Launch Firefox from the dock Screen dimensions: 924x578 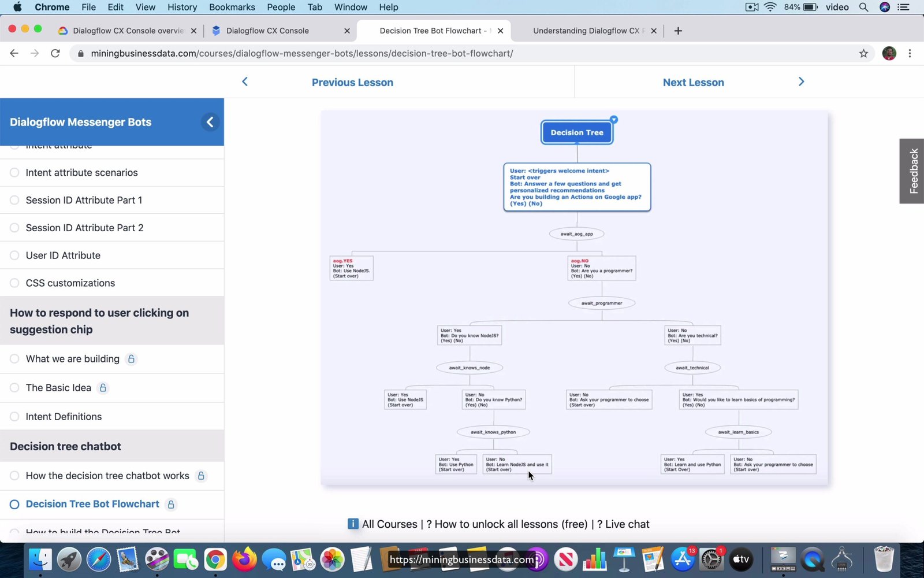pyautogui.click(x=245, y=559)
